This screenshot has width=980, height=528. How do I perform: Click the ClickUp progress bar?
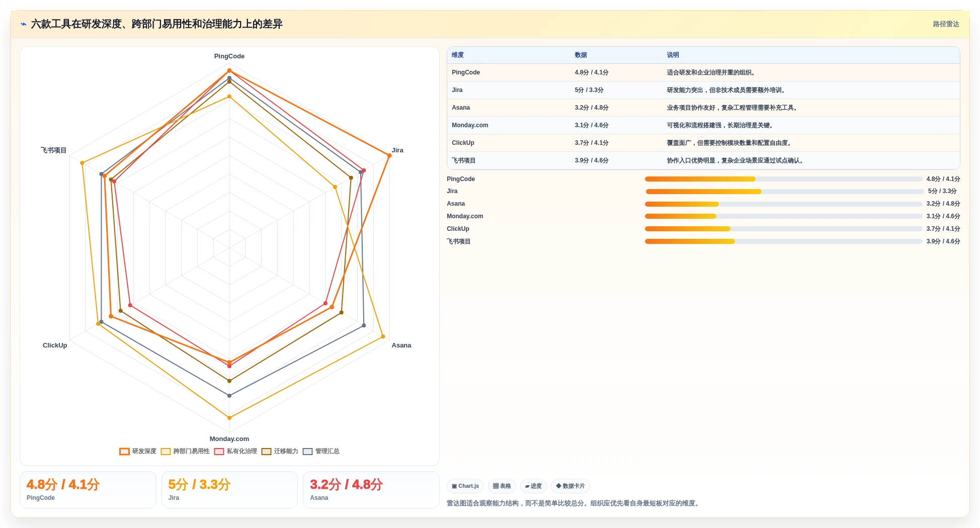click(783, 229)
